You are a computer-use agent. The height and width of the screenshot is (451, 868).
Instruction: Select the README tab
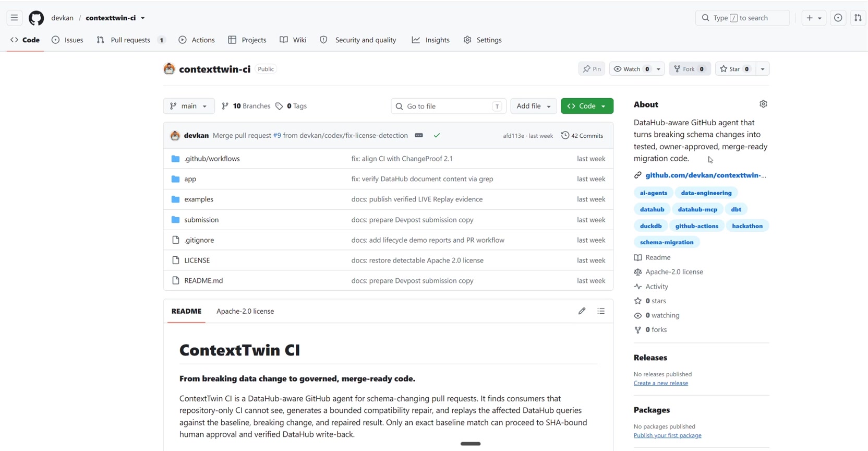tap(186, 311)
